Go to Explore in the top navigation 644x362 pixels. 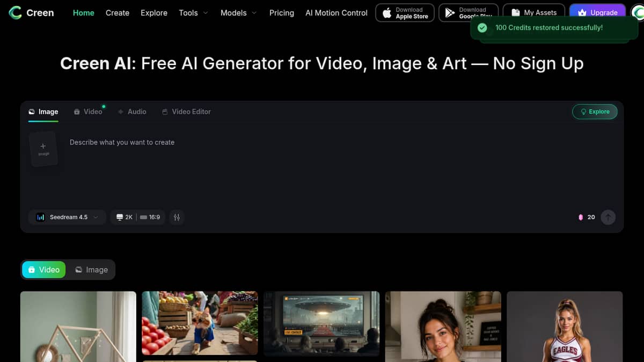[154, 13]
